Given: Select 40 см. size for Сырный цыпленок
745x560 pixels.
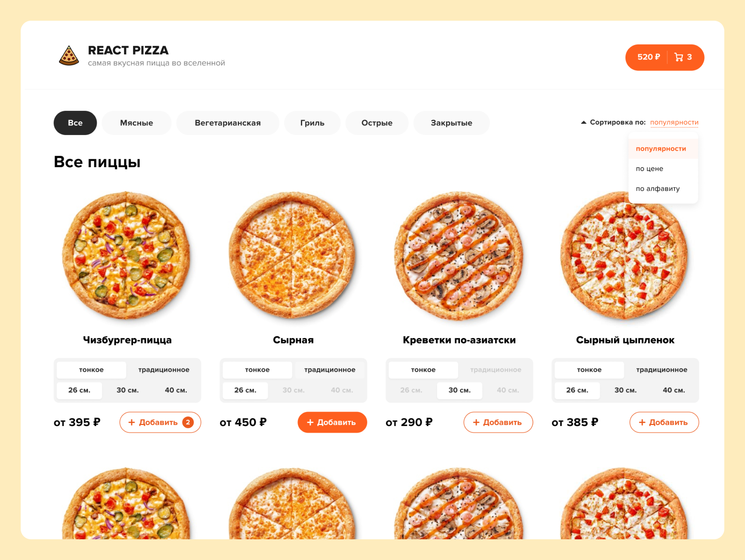Looking at the screenshot, I should coord(674,390).
